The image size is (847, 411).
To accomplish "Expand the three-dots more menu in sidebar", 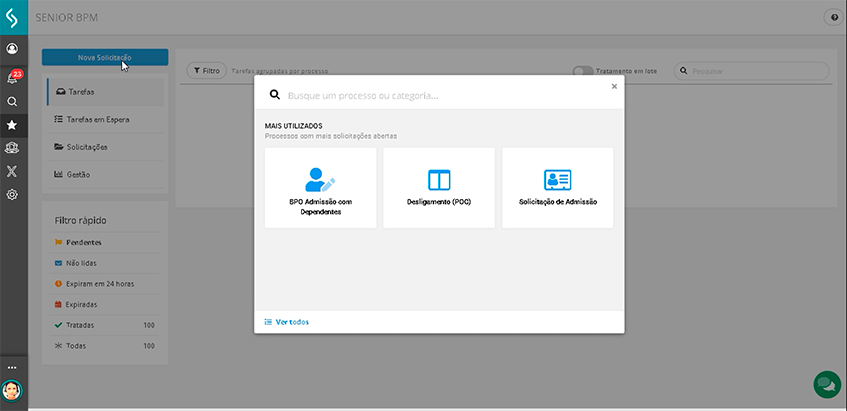I will pyautogui.click(x=12, y=367).
